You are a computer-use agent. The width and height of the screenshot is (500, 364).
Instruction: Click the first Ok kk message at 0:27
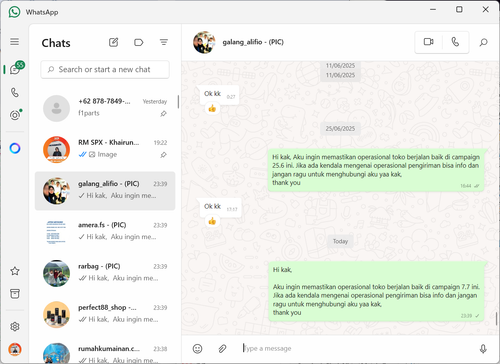pyautogui.click(x=219, y=94)
